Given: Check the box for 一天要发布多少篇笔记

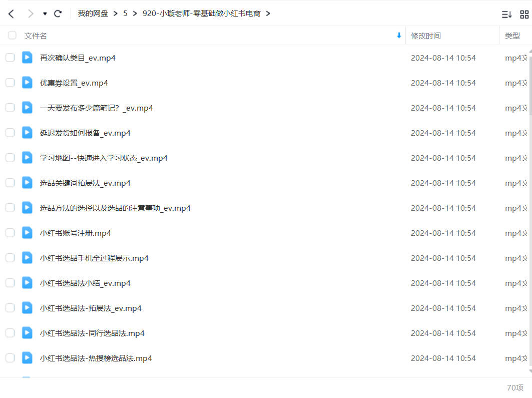Looking at the screenshot, I should pos(10,108).
